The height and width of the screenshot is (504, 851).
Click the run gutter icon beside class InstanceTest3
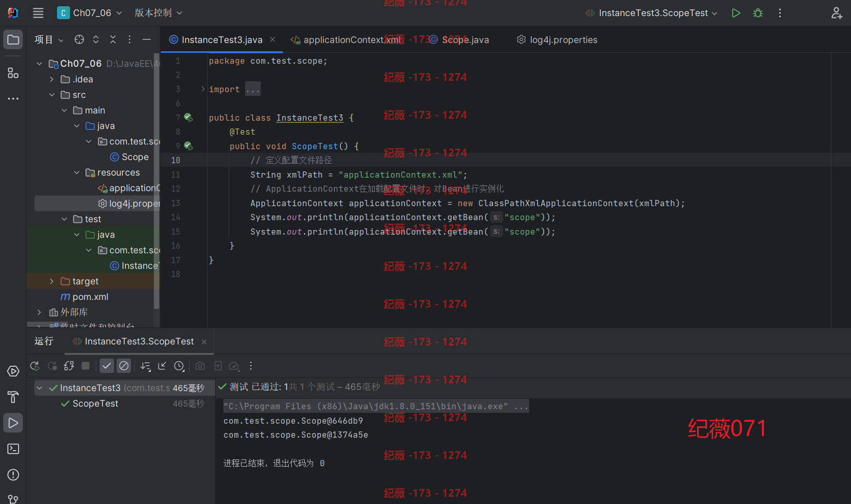(189, 118)
